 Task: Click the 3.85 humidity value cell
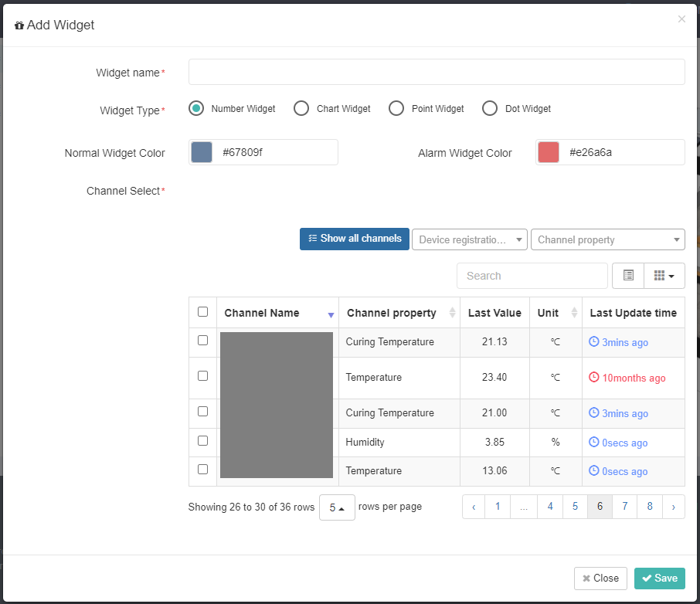pyautogui.click(x=494, y=443)
